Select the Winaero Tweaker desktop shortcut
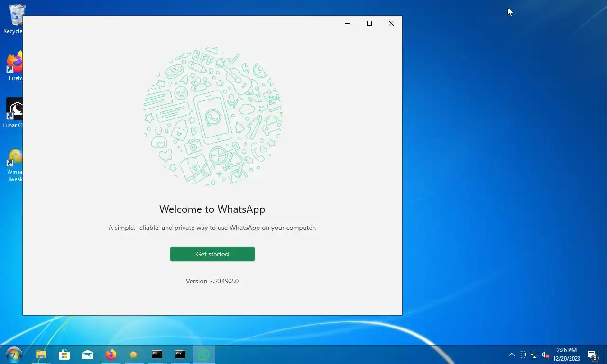 click(x=14, y=164)
